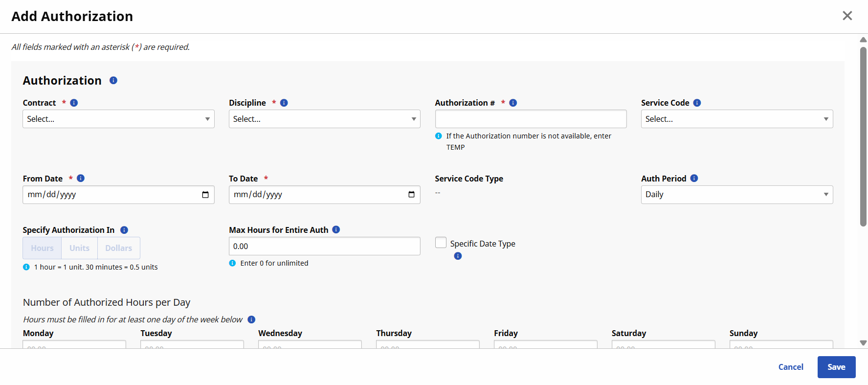Select Hours as the authorization unit
The image size is (868, 385).
(x=42, y=248)
